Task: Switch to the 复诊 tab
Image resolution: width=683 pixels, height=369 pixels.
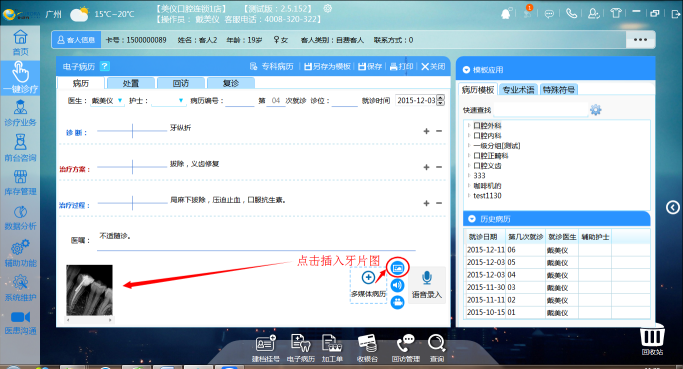Action: click(x=231, y=83)
